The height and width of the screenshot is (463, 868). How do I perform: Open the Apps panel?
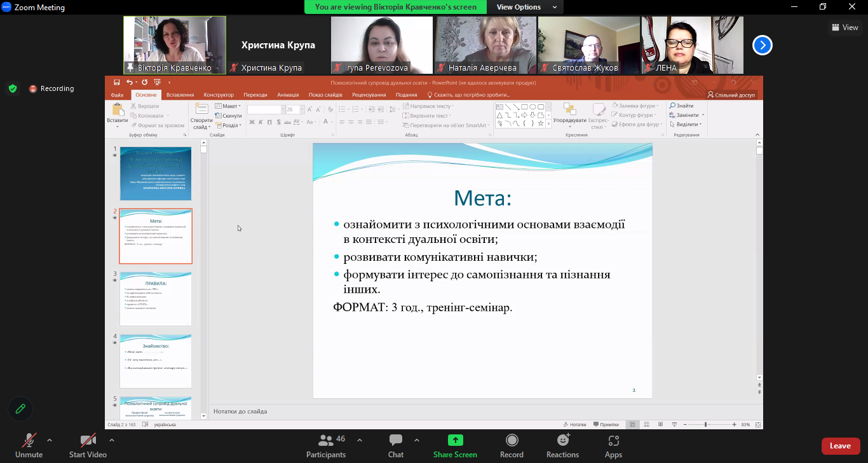(613, 445)
